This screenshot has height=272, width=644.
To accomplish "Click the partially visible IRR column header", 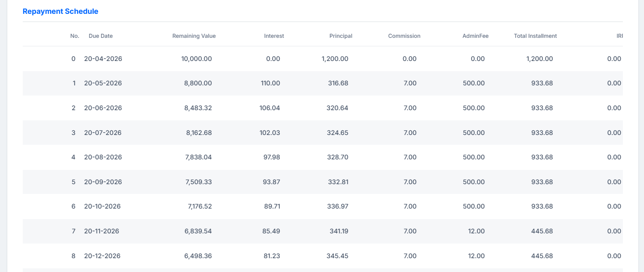I will point(620,36).
